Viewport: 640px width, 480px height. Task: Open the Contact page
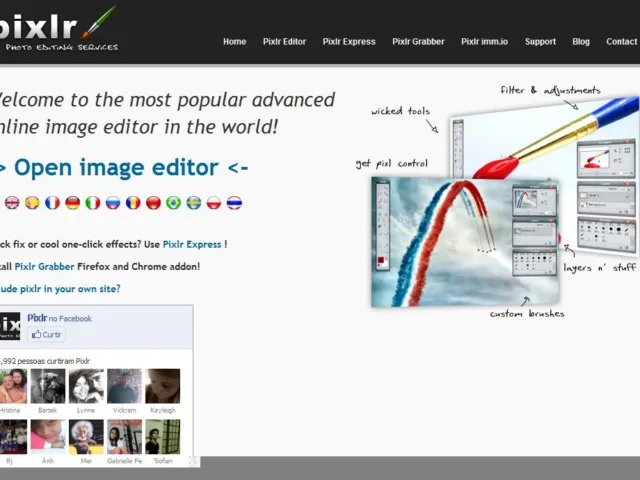[x=621, y=42]
